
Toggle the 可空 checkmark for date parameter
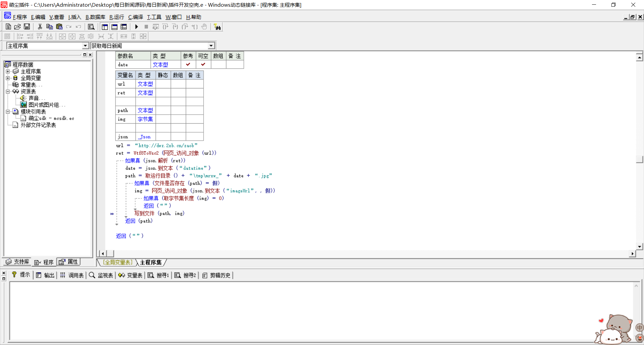203,64
